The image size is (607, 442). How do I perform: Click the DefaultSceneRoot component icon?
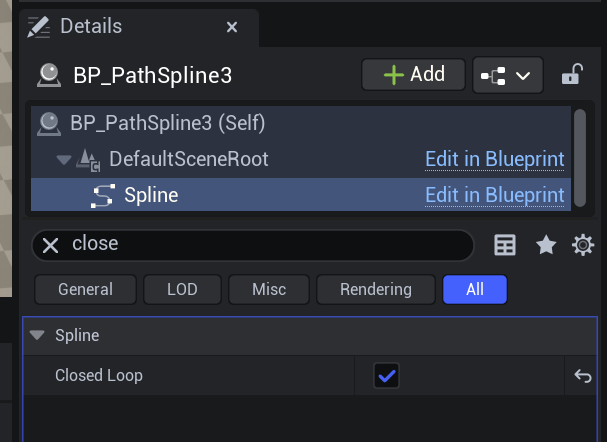88,160
